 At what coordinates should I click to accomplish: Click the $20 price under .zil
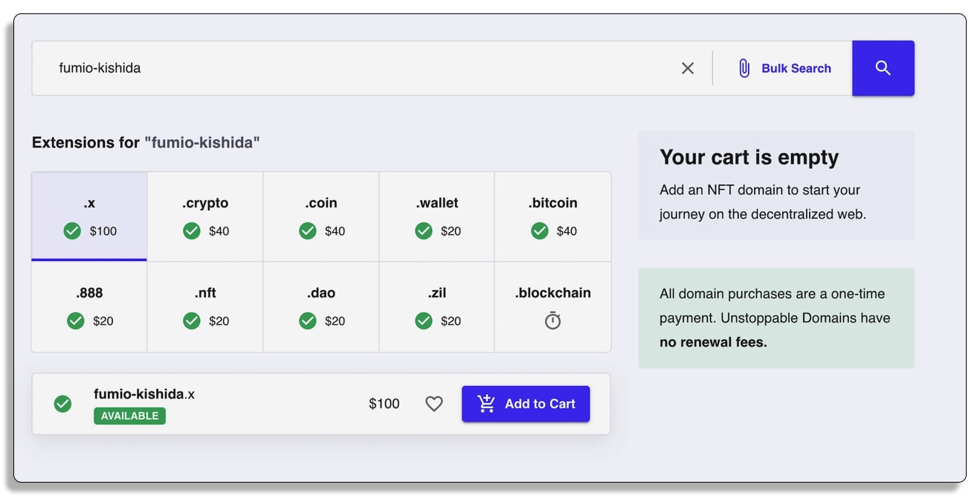coord(451,321)
